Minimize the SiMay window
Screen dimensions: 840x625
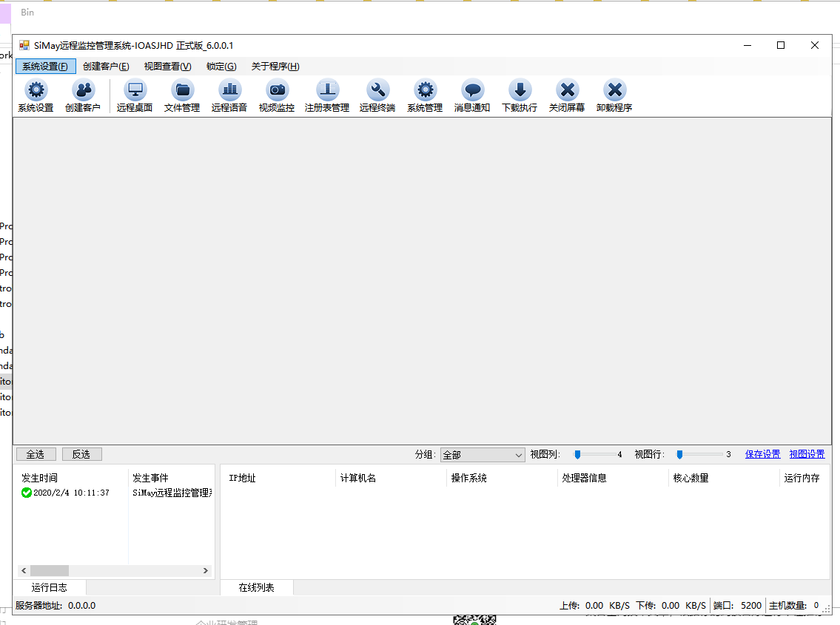(x=747, y=46)
